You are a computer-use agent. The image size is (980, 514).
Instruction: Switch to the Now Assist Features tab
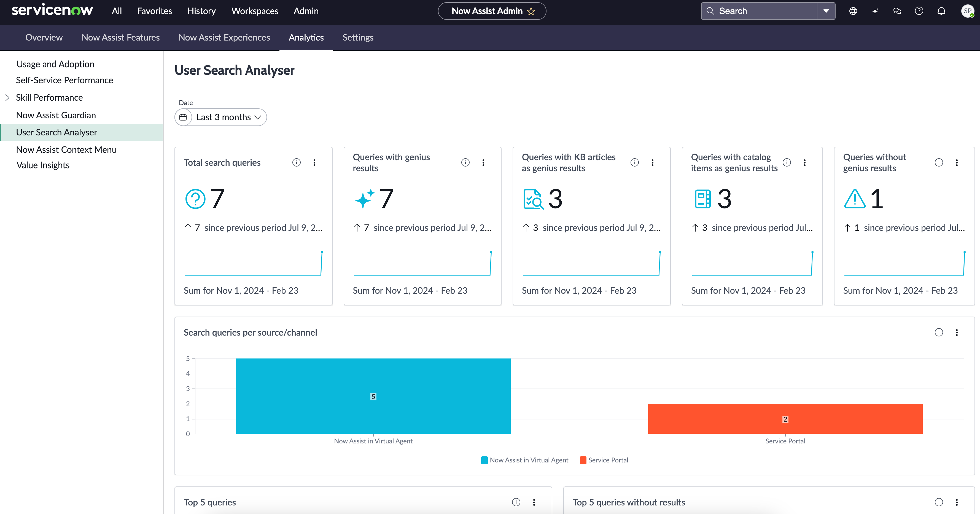(x=121, y=37)
